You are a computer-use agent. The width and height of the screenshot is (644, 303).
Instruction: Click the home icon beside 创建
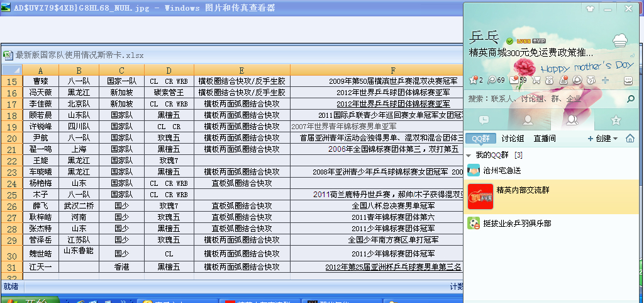(x=630, y=139)
